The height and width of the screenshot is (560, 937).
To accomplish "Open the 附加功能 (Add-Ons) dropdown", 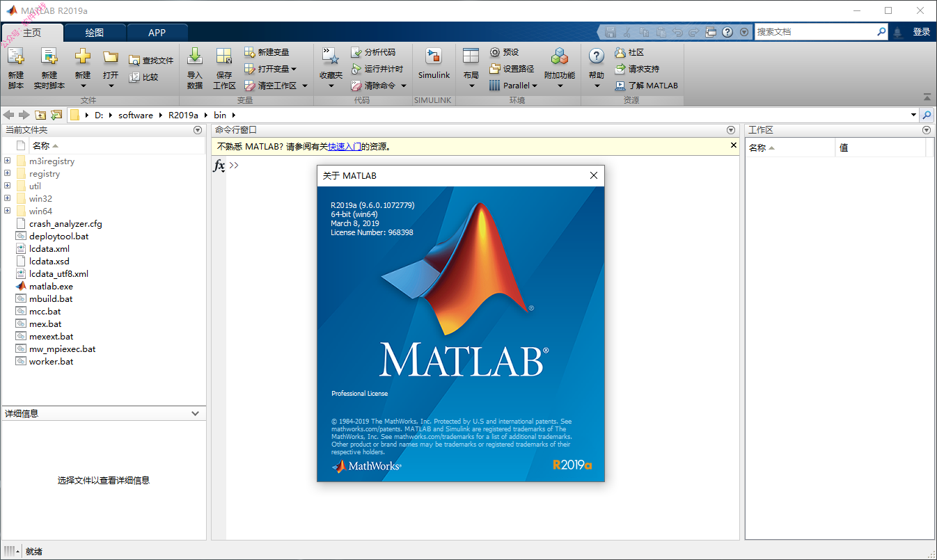I will pos(560,86).
